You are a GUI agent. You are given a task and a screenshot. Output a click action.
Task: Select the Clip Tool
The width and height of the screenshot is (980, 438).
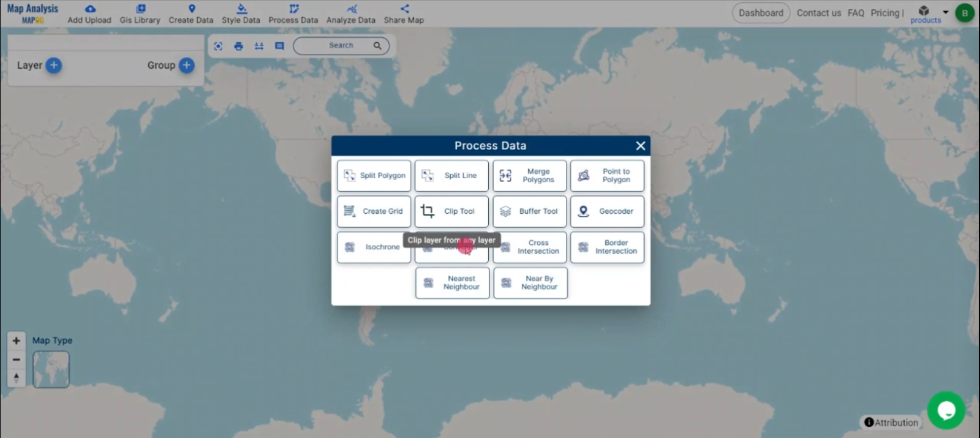[451, 211]
